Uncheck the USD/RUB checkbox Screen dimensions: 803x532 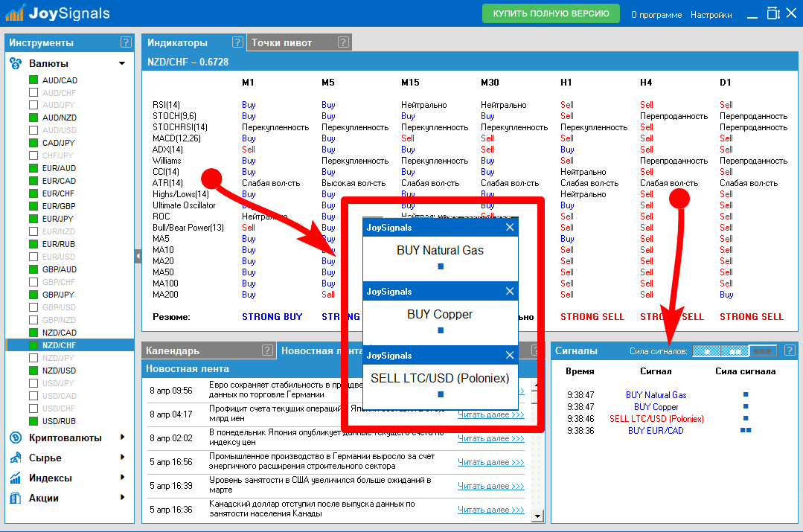coord(33,421)
